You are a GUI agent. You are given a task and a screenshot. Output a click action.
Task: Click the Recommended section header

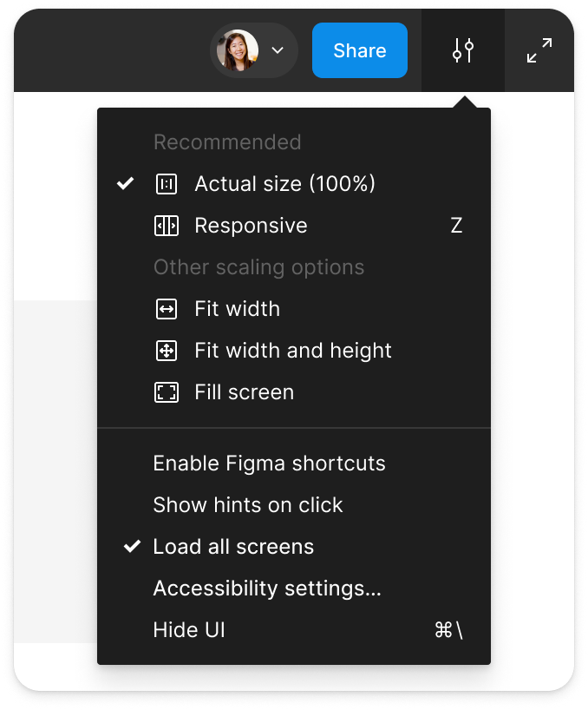pos(227,141)
